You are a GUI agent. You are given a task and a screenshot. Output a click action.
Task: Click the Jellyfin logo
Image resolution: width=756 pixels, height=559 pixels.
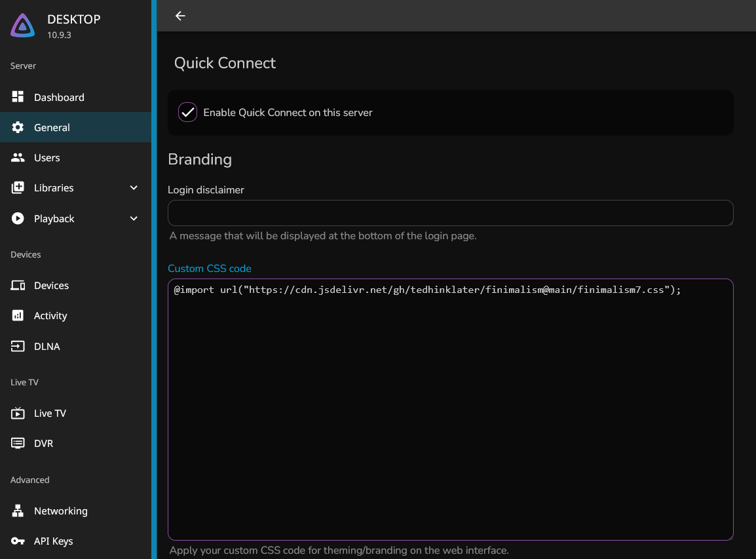(22, 25)
